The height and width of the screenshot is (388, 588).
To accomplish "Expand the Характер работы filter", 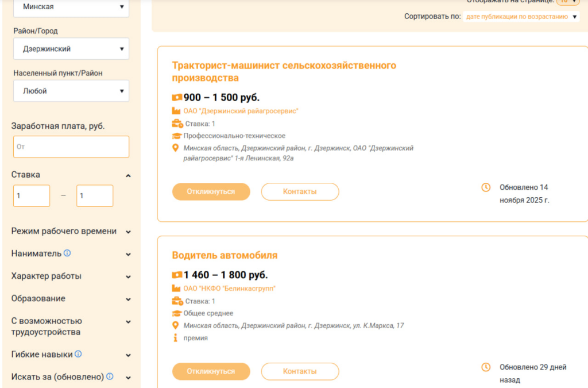I will 128,276.
